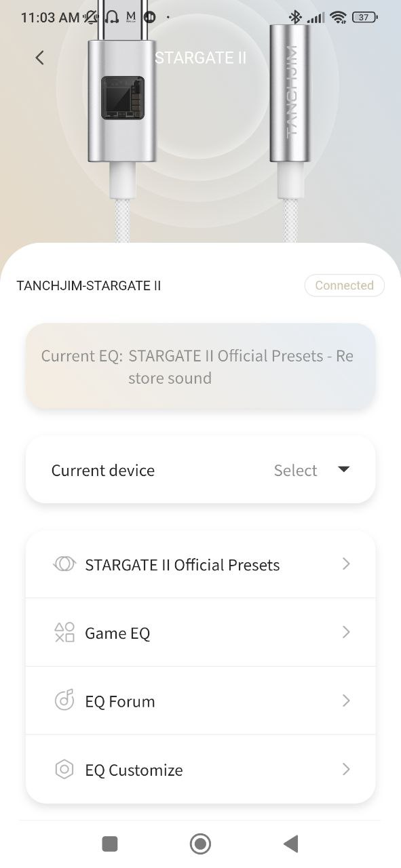Tap the muted ringer icon in status bar
The height and width of the screenshot is (868, 401).
click(x=90, y=17)
